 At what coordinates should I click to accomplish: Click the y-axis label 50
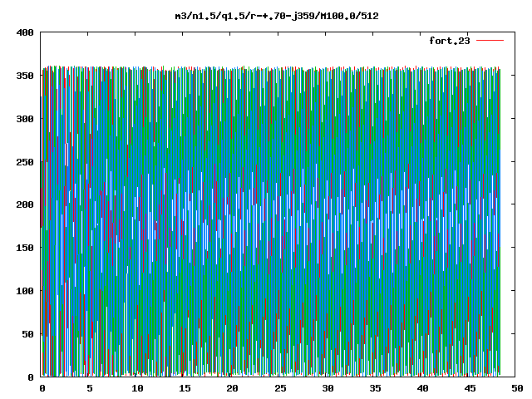27,334
